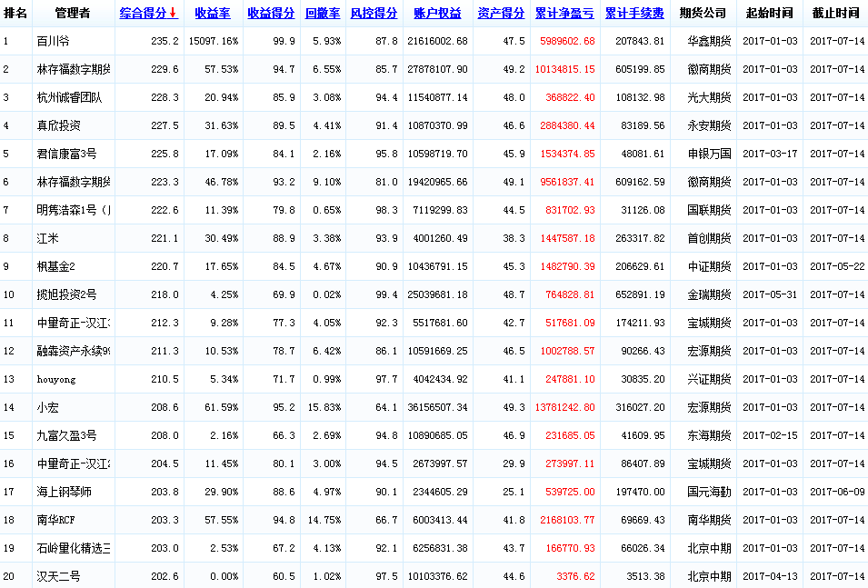
Task: Sort by 累计净盈亏 column header
Action: (x=564, y=14)
